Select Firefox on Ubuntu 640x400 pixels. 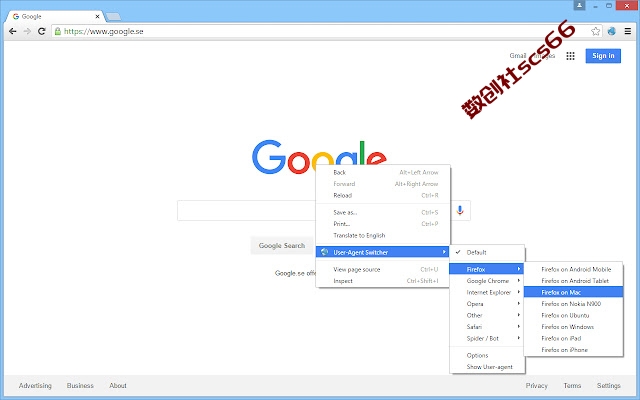(573, 315)
